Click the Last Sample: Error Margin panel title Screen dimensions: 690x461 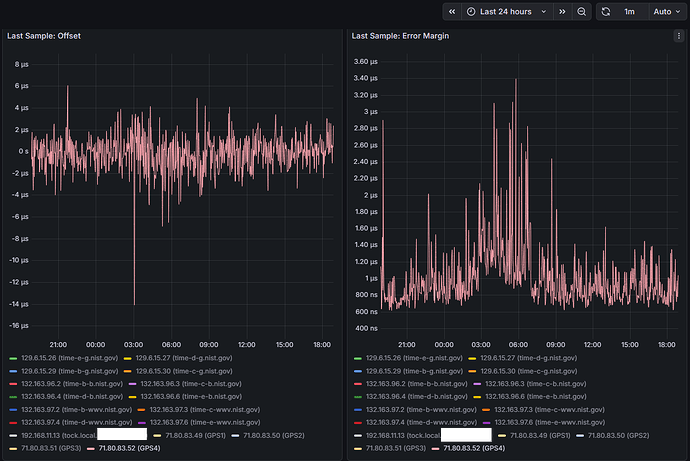(x=400, y=36)
